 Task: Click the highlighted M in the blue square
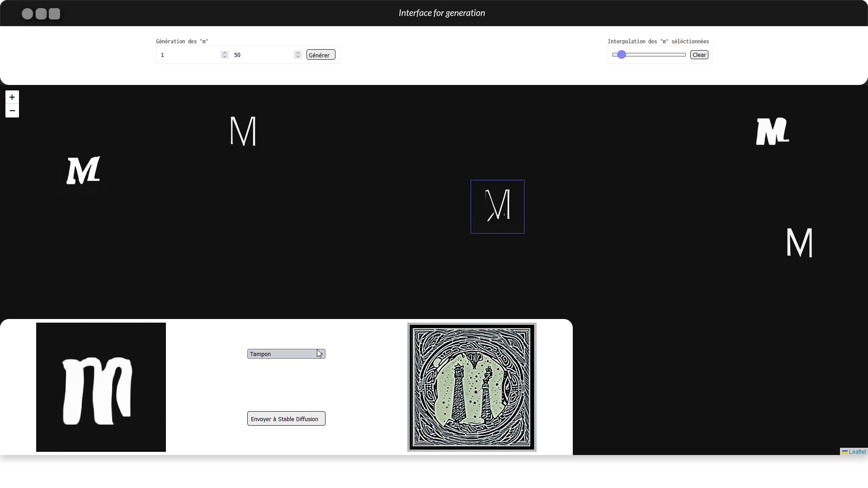click(x=497, y=206)
